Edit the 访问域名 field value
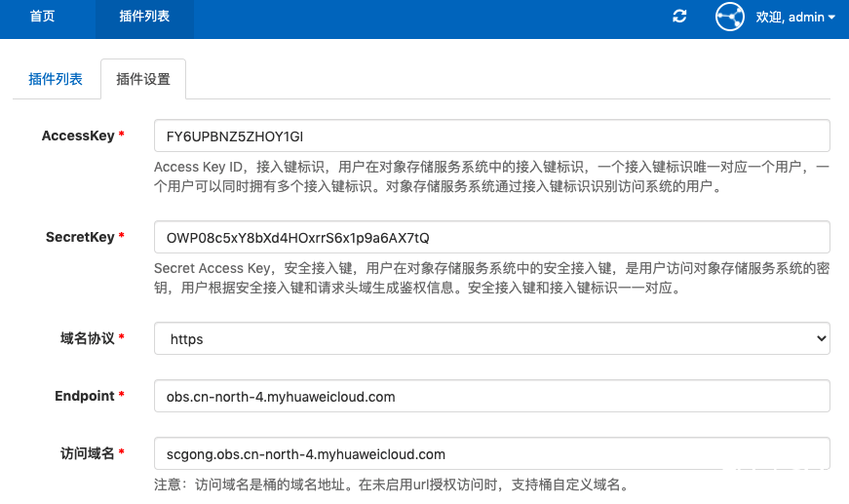This screenshot has width=849, height=504. (x=491, y=453)
